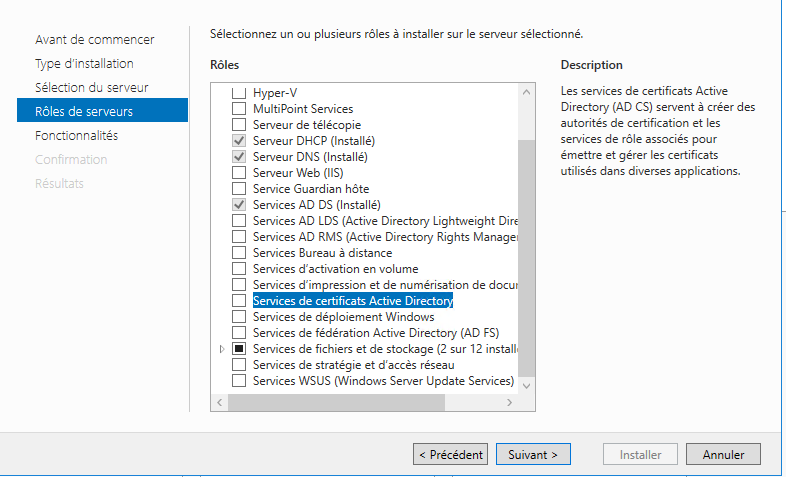Toggle the Serveur de télécopie checkbox

pos(239,125)
